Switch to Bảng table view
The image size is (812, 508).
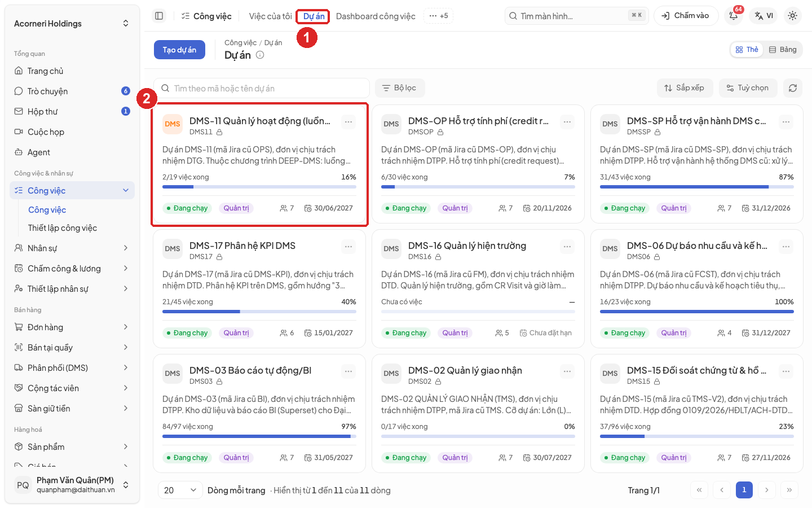783,50
